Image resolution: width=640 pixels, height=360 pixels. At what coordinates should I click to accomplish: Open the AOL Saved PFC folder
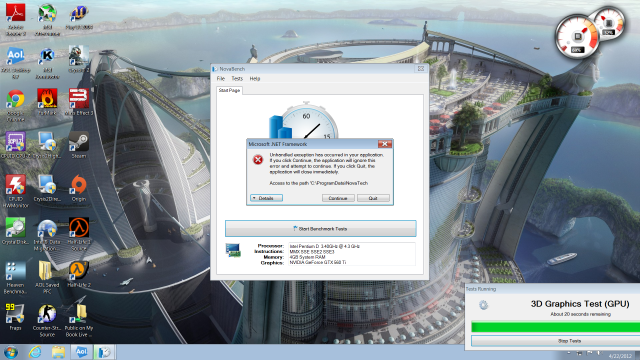pyautogui.click(x=47, y=277)
